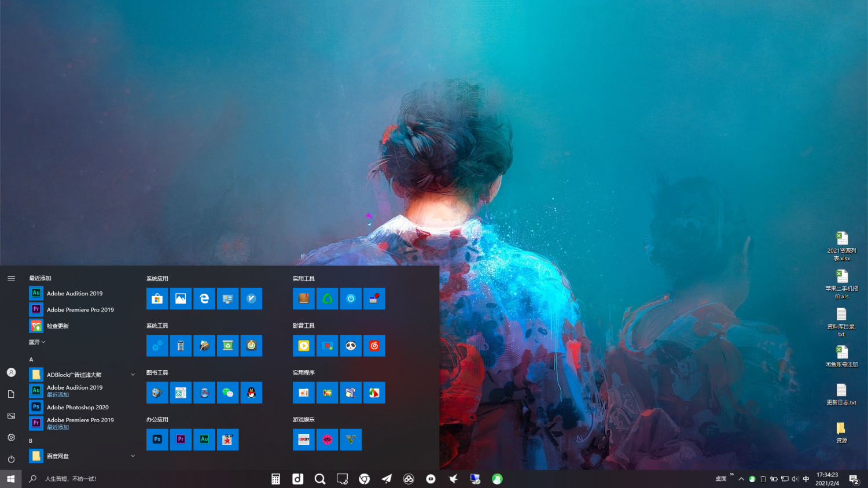Open the brown book tile under 实用工具
Image resolution: width=868 pixels, height=488 pixels.
tap(304, 299)
